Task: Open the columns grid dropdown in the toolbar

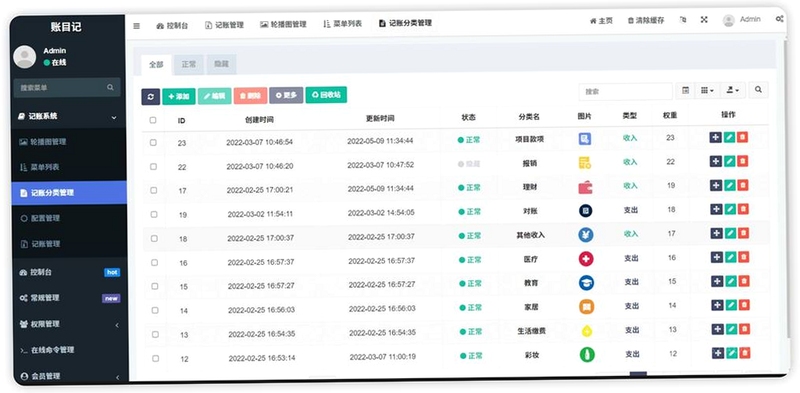Action: pos(707,90)
